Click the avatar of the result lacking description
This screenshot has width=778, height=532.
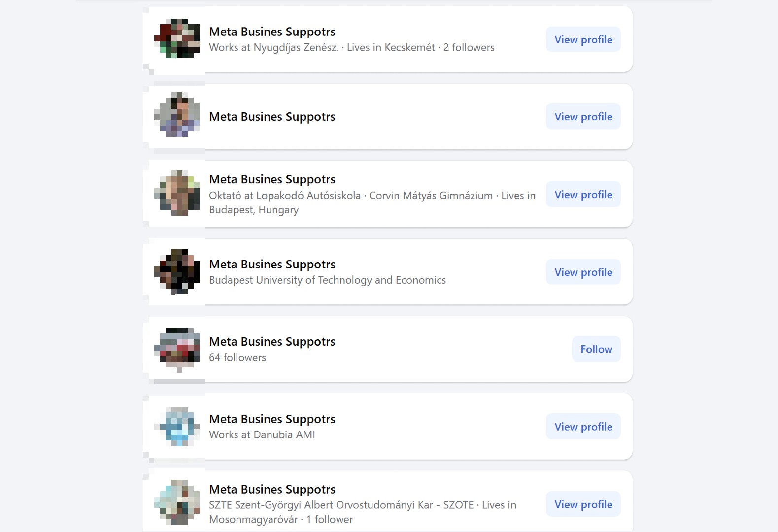tap(177, 115)
